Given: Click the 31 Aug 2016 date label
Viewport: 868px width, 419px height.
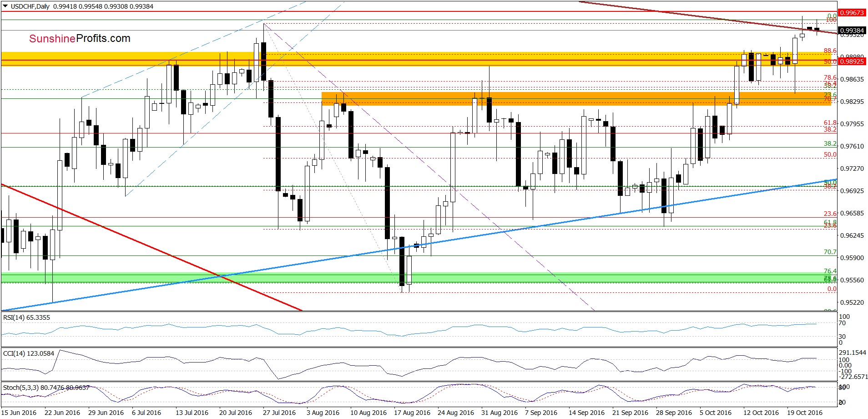Looking at the screenshot, I should [x=500, y=413].
